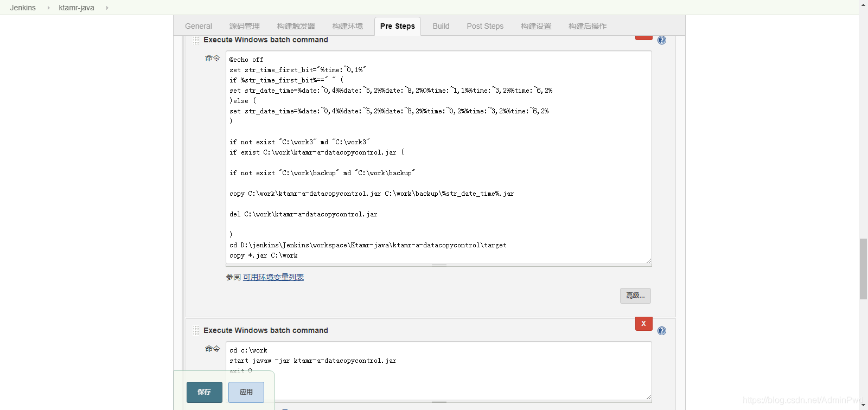The image size is (868, 410).
Task: Click the ')else (' line
Action: (x=242, y=101)
